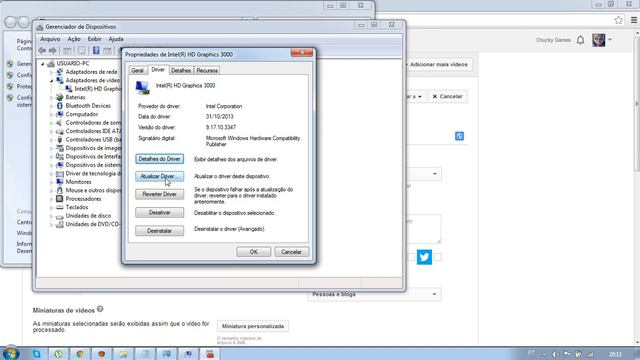Click the help icon beside Miniaturas de vídeos
The width and height of the screenshot is (640, 360).
point(100,309)
